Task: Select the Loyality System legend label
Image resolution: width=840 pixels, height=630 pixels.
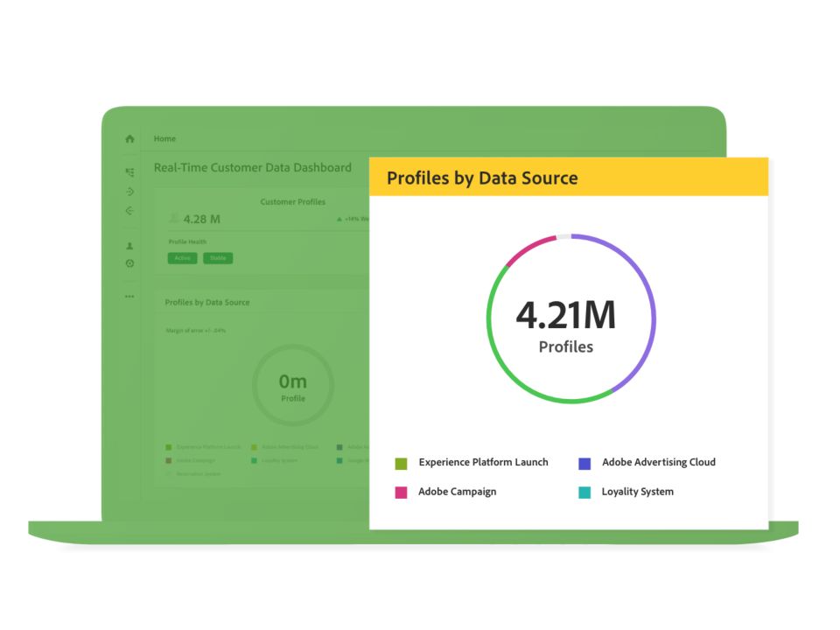Action: point(638,492)
